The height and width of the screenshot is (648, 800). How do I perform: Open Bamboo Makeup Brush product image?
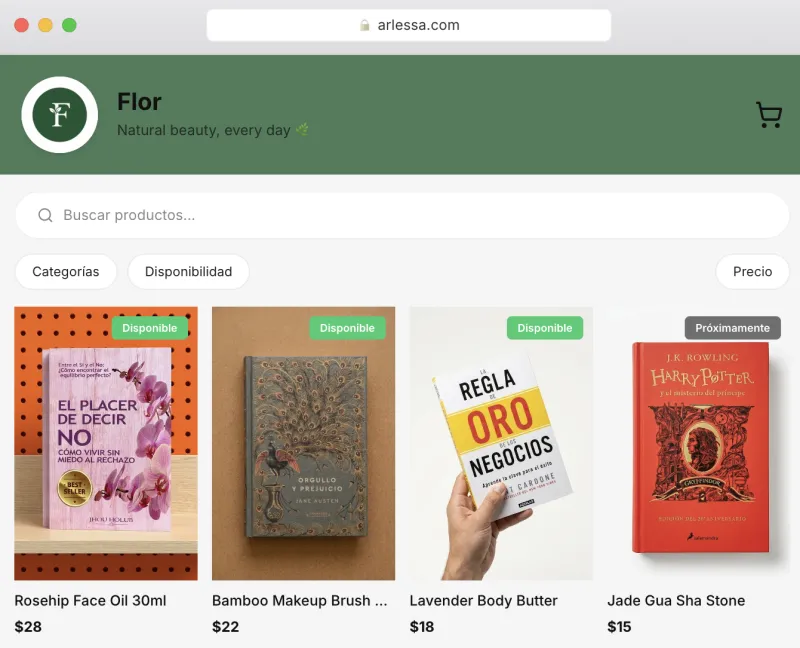point(304,443)
